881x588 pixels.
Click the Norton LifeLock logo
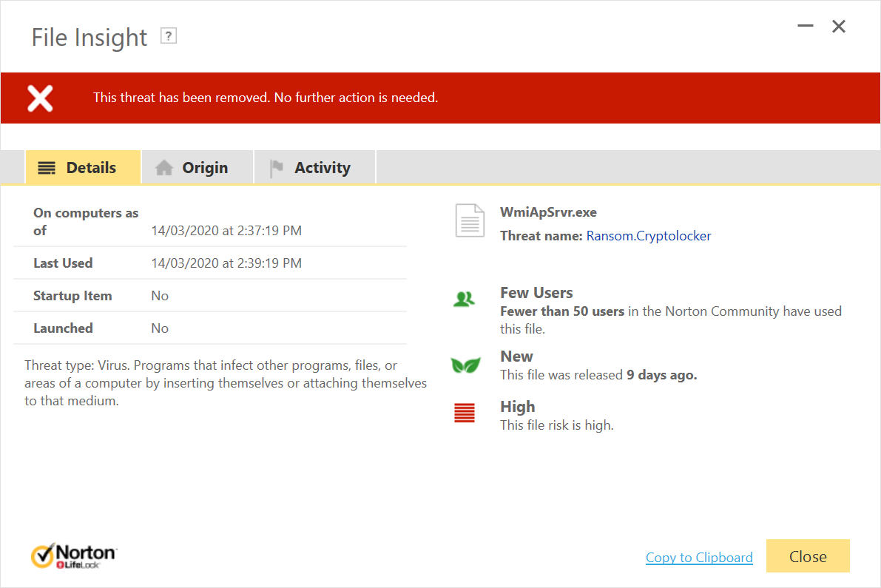[73, 556]
